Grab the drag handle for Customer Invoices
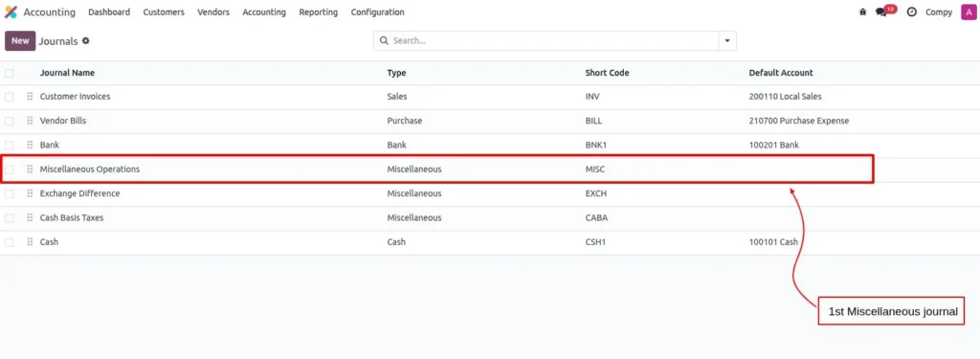980x359 pixels. click(x=30, y=97)
